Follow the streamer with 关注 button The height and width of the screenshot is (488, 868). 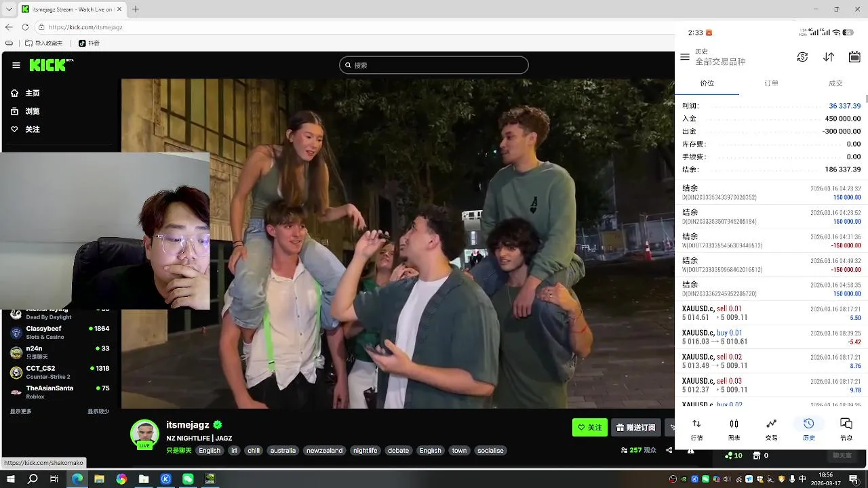coord(590,428)
